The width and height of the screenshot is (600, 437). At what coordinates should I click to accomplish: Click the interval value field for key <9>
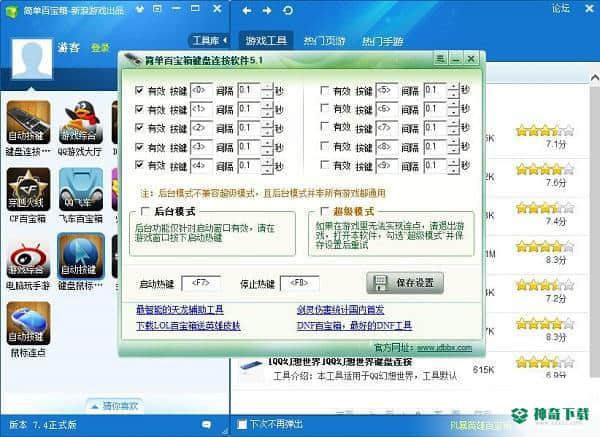coord(435,166)
